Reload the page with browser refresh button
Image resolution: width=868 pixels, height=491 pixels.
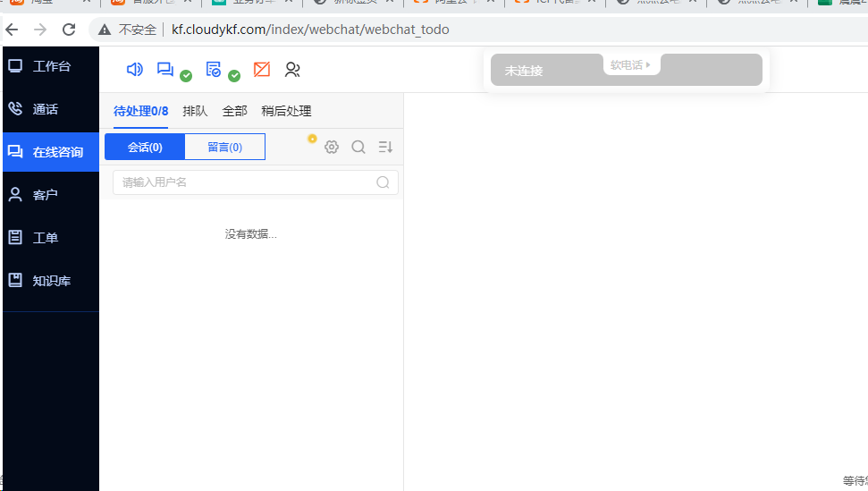point(69,30)
